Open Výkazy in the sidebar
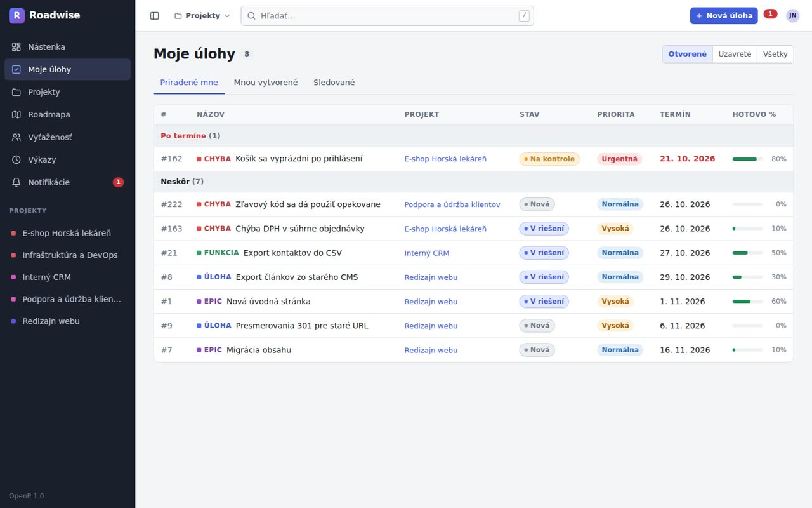Image resolution: width=812 pixels, height=508 pixels. (x=68, y=159)
